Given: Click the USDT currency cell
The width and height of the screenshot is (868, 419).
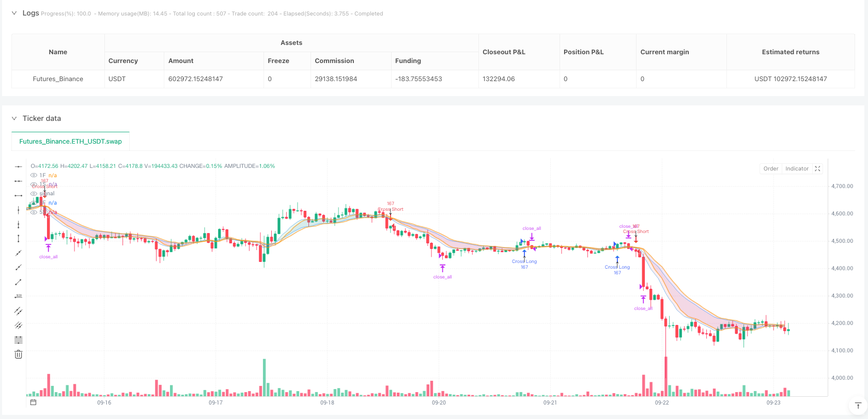Looking at the screenshot, I should click(x=134, y=79).
